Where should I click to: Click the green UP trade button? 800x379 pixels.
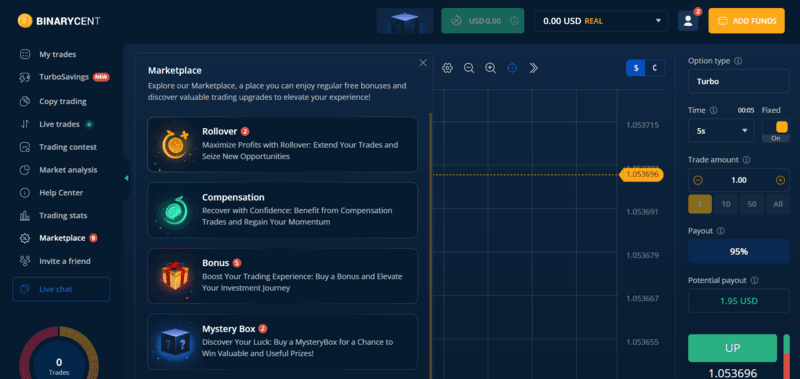tap(733, 348)
